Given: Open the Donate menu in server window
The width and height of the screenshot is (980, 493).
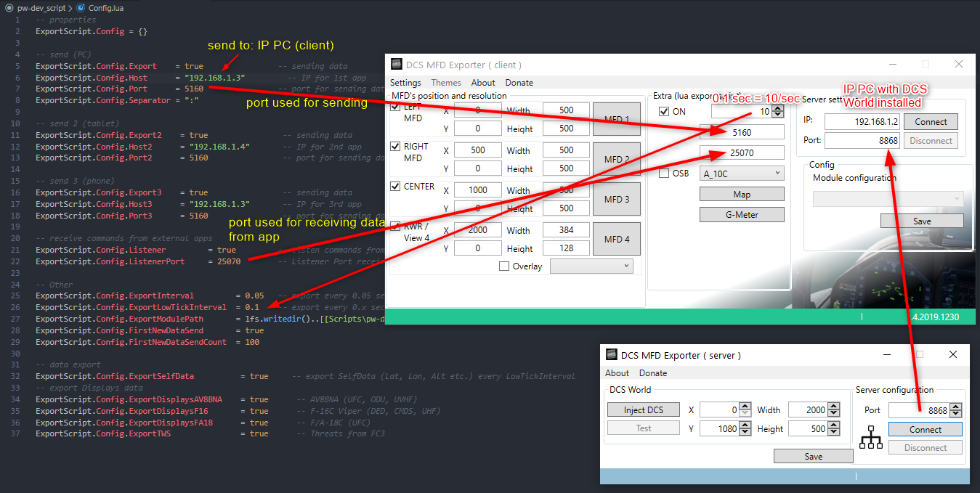Looking at the screenshot, I should [652, 373].
